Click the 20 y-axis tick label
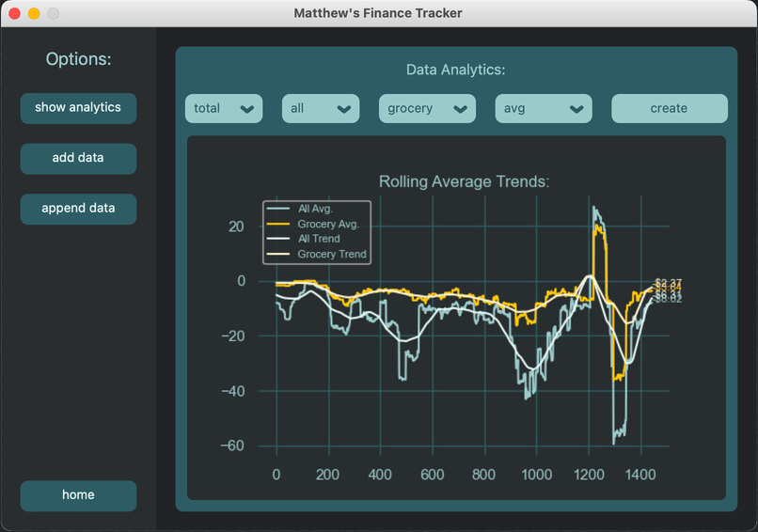This screenshot has height=532, width=758. pos(236,227)
